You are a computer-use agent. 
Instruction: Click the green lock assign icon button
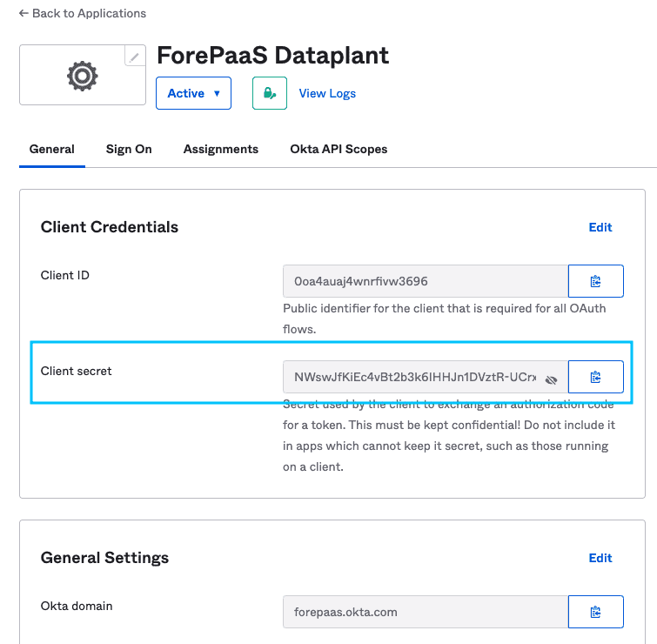click(270, 93)
